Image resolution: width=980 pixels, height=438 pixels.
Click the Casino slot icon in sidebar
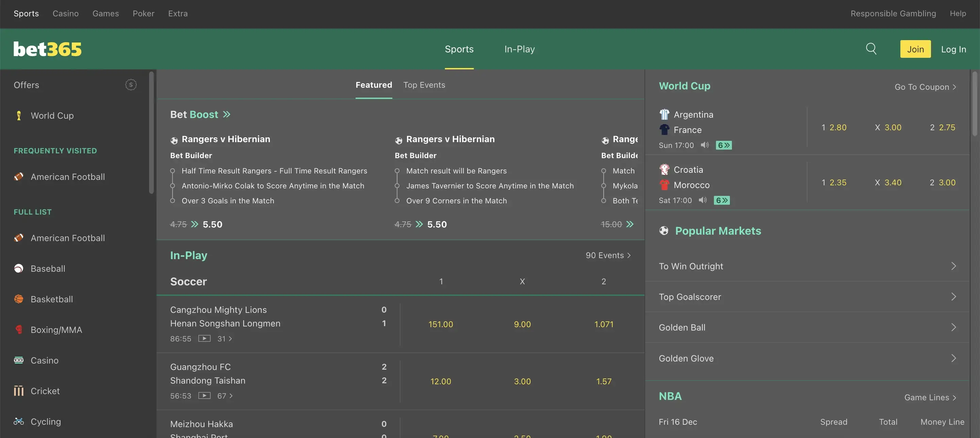click(x=19, y=360)
